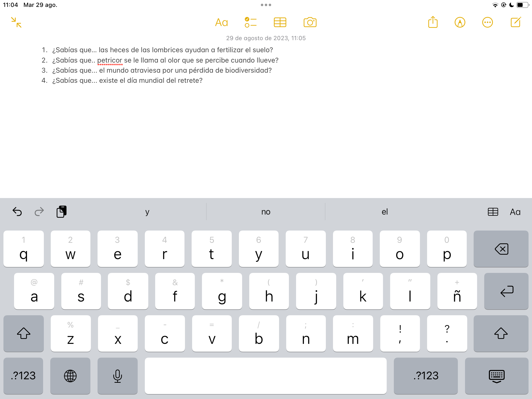Exit full screen with collapse arrows icon

16,22
